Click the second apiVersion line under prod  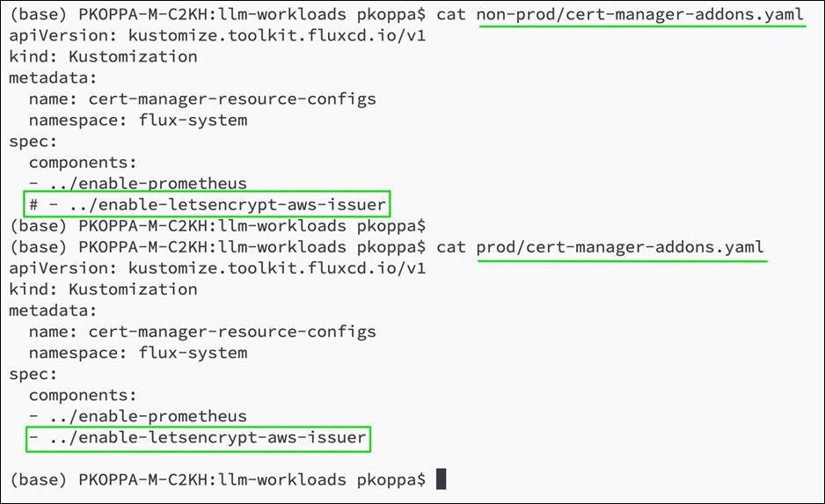(x=217, y=268)
